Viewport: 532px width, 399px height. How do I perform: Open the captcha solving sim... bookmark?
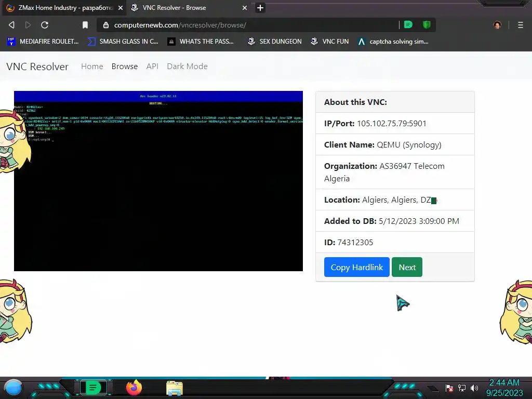point(393,42)
